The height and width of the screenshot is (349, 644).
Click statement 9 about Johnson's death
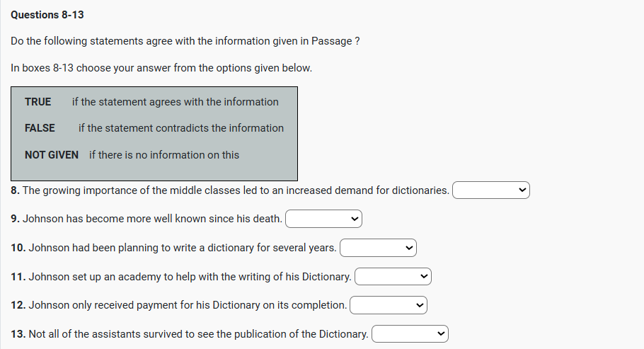click(x=146, y=219)
